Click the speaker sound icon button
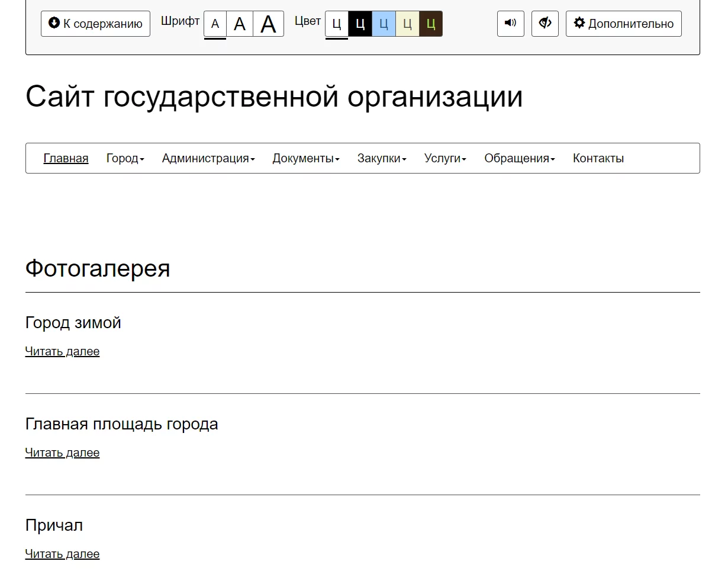This screenshot has width=728, height=571. pos(510,24)
